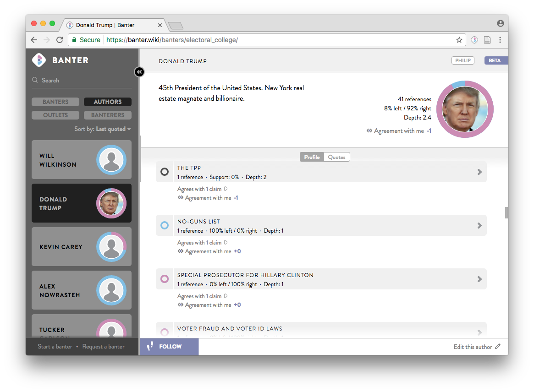Click the 8% left / 92% right text
The image size is (534, 392).
pos(407,108)
